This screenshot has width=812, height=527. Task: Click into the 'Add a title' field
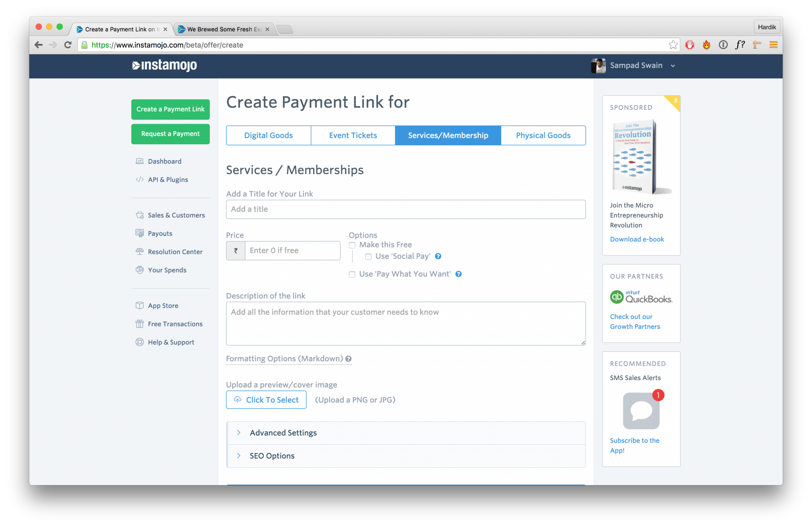click(405, 209)
